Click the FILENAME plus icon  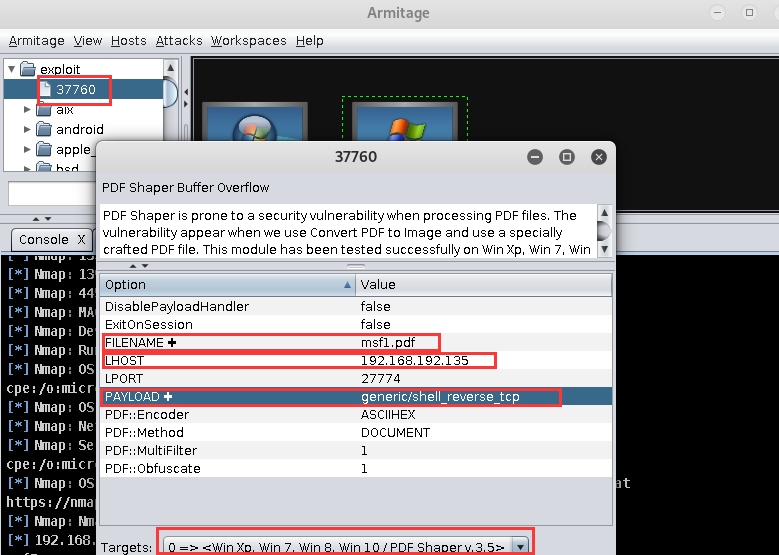[172, 342]
